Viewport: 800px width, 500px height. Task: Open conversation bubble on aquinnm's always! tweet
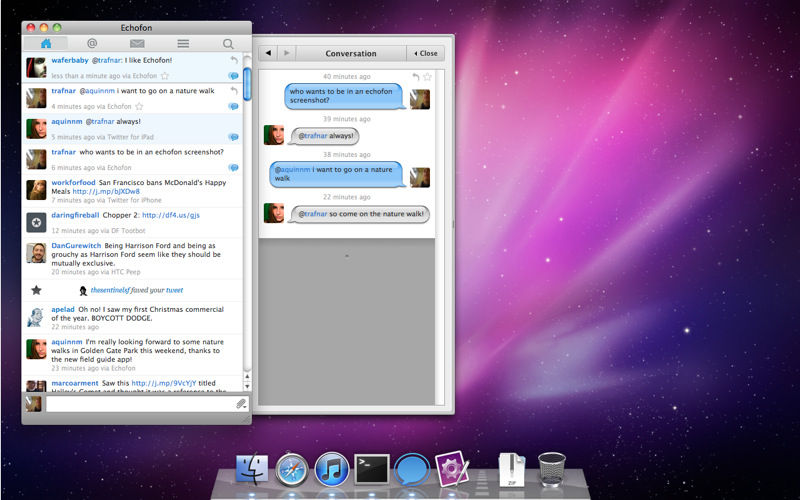(234, 137)
